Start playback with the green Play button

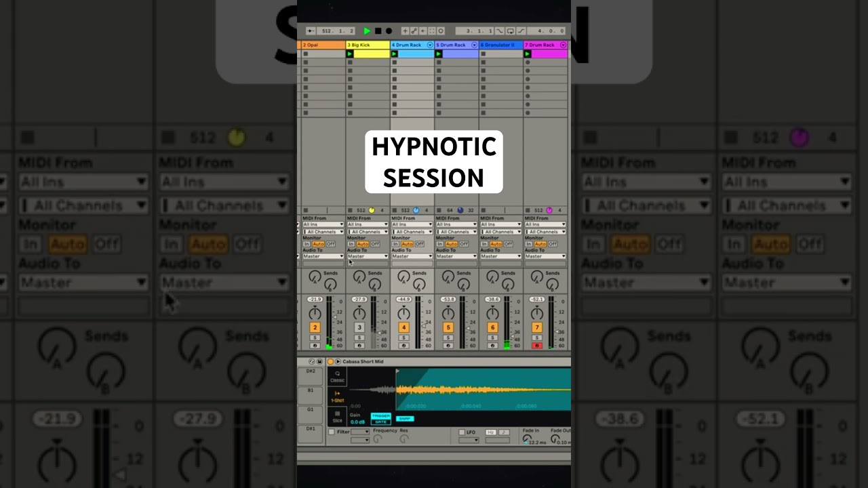coord(367,30)
